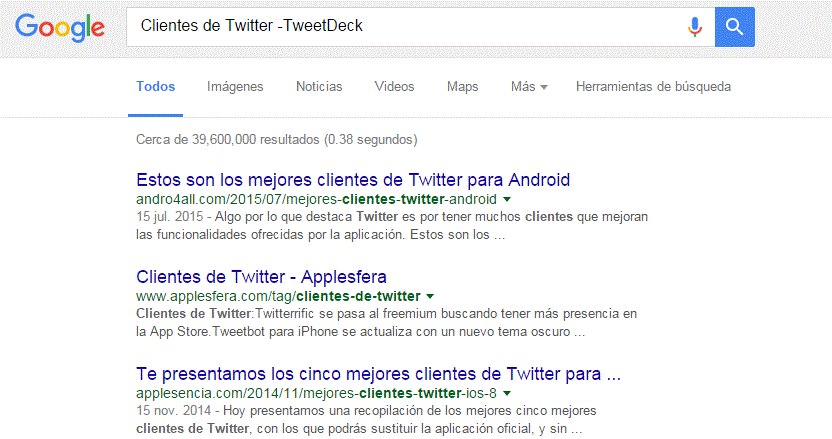Go to the Videos tab
Viewport: 832px width, 439px height.
click(394, 87)
